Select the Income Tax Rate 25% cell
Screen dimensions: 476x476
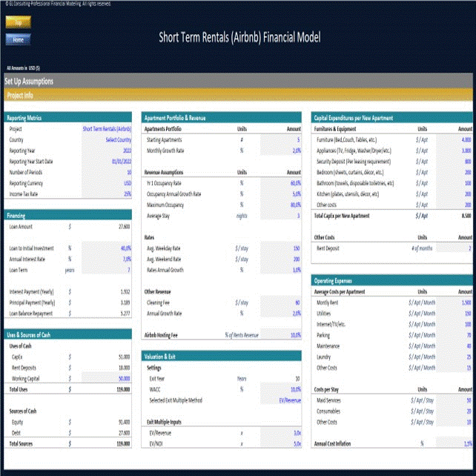(107, 194)
